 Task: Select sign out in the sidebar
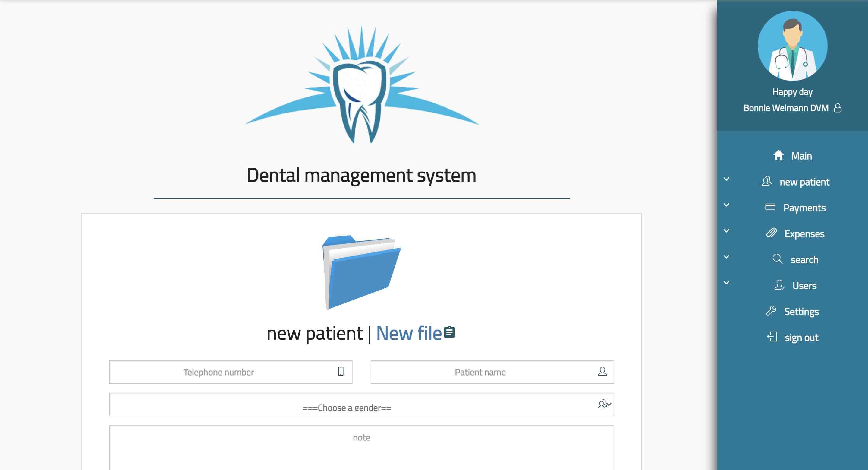(793, 338)
